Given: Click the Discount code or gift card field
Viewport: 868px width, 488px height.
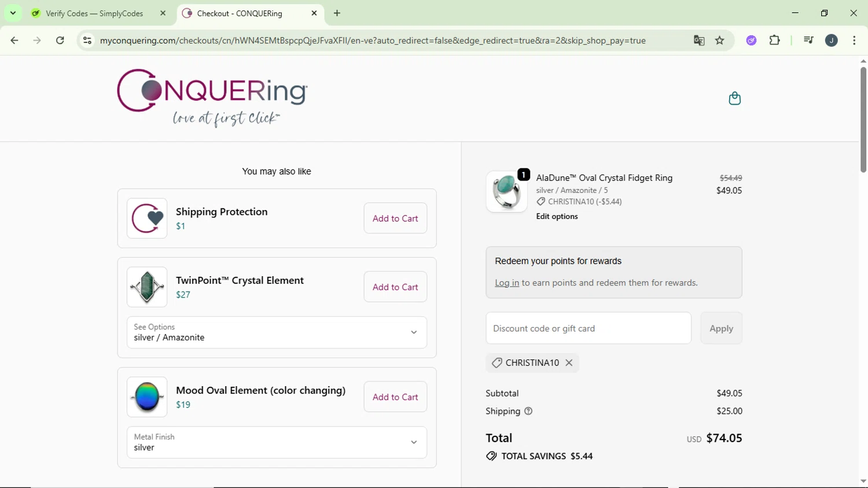Looking at the screenshot, I should tap(589, 328).
